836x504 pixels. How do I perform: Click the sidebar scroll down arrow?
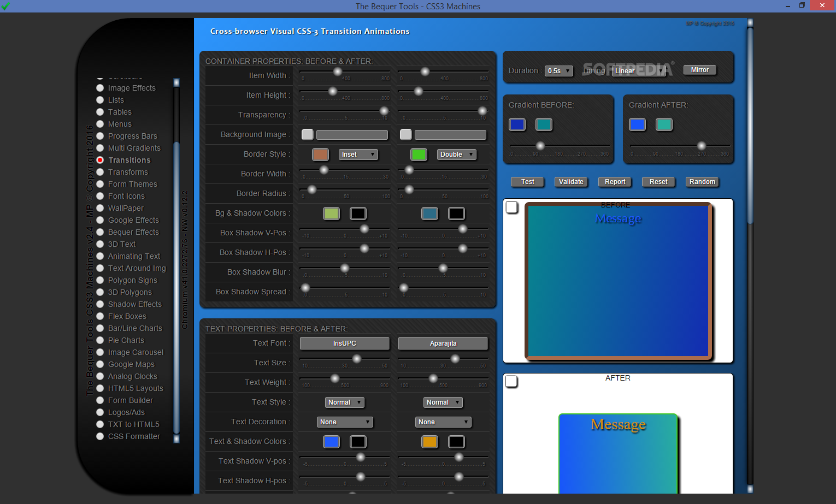176,439
